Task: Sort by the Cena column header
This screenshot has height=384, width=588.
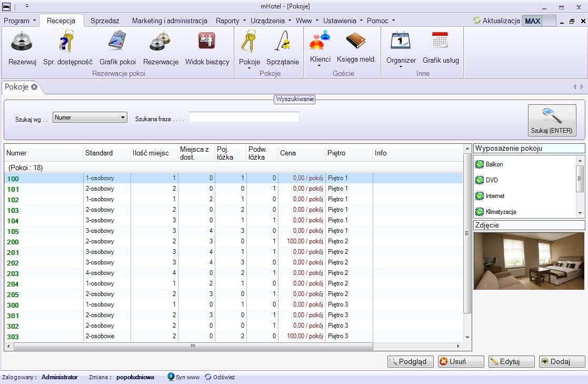Action: coord(302,153)
